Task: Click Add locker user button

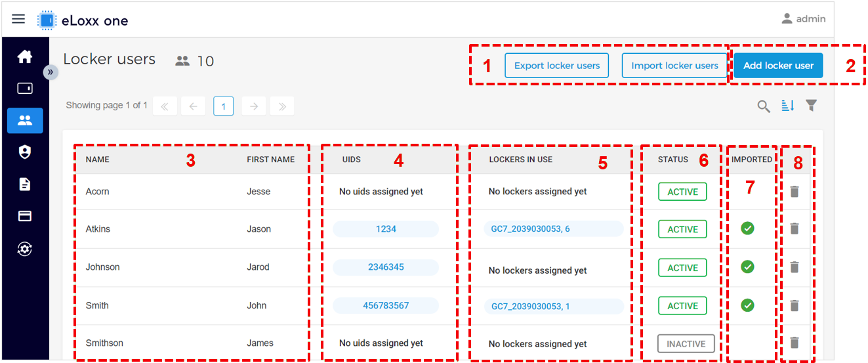Action: point(778,66)
